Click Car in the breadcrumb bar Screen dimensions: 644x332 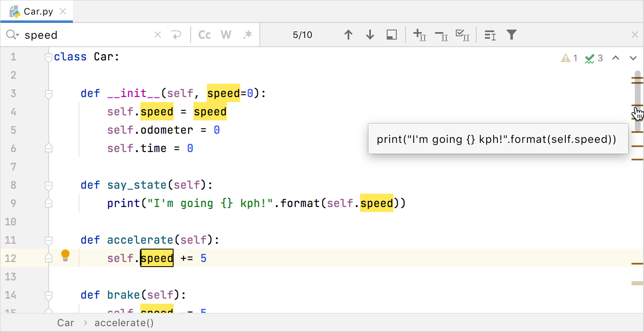pyautogui.click(x=65, y=323)
